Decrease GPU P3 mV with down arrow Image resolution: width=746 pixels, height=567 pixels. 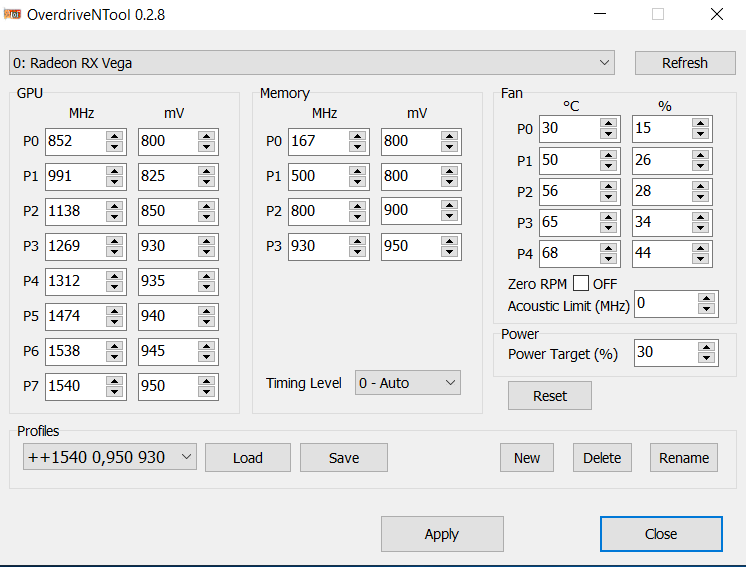coord(206,252)
